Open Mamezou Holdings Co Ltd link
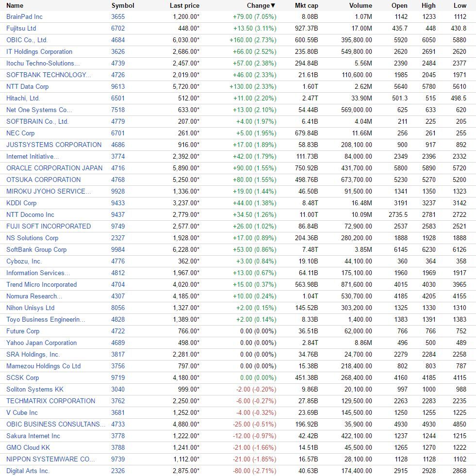The image size is (476, 476). pos(43,366)
